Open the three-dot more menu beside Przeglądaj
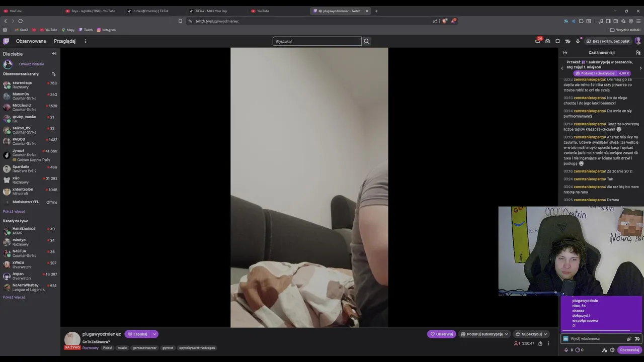The width and height of the screenshot is (644, 362). 86,41
